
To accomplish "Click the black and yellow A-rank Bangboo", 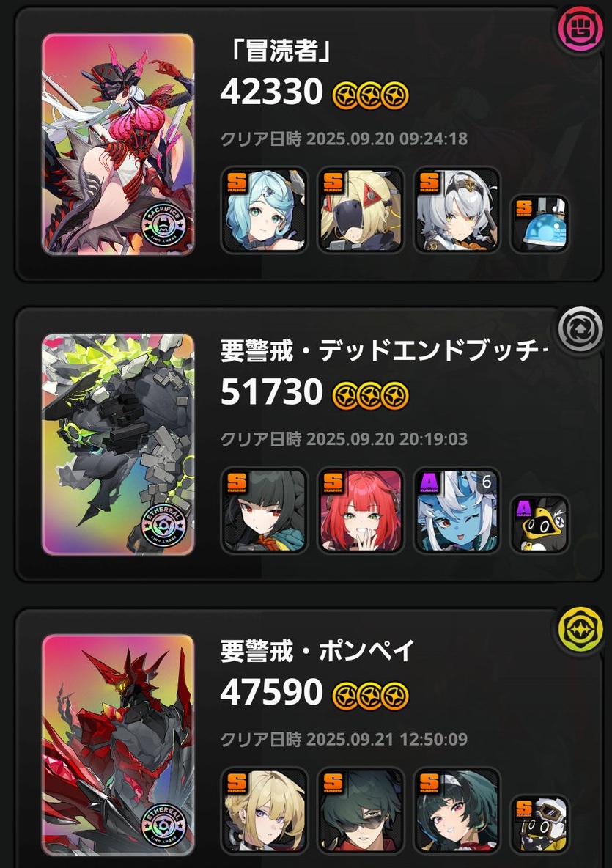I will (539, 523).
